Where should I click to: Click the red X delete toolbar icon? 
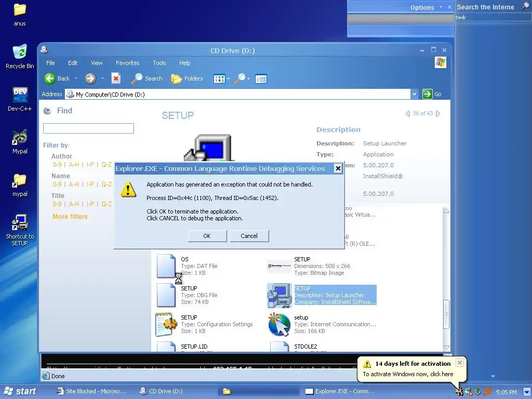pos(116,78)
